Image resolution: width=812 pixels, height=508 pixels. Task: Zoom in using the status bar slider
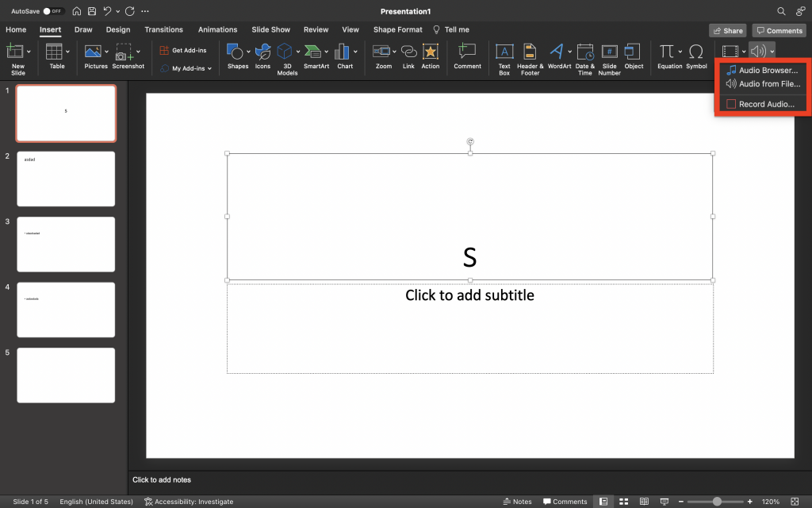pyautogui.click(x=749, y=501)
